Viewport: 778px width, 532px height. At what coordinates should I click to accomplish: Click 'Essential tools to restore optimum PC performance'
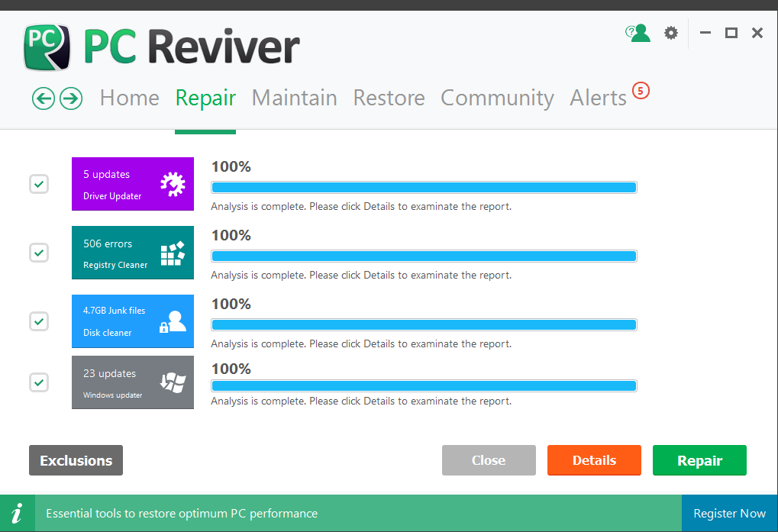(x=182, y=513)
